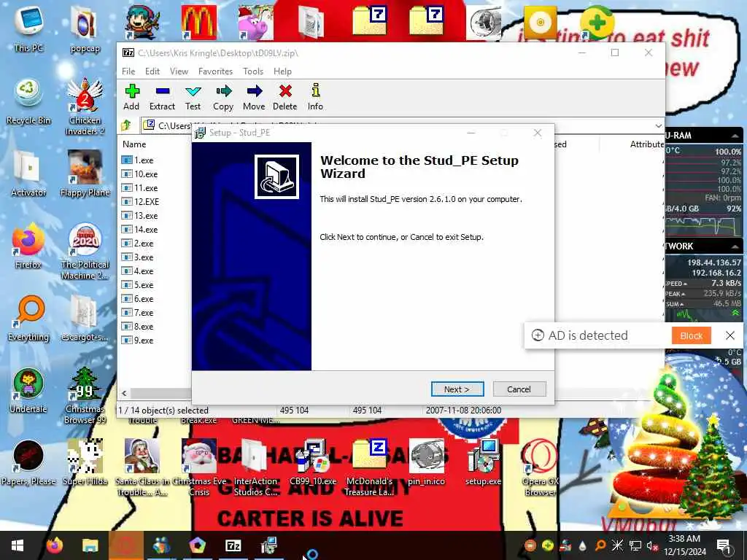Open the Recycle Bin desktop icon
The height and width of the screenshot is (560, 747).
28,101
